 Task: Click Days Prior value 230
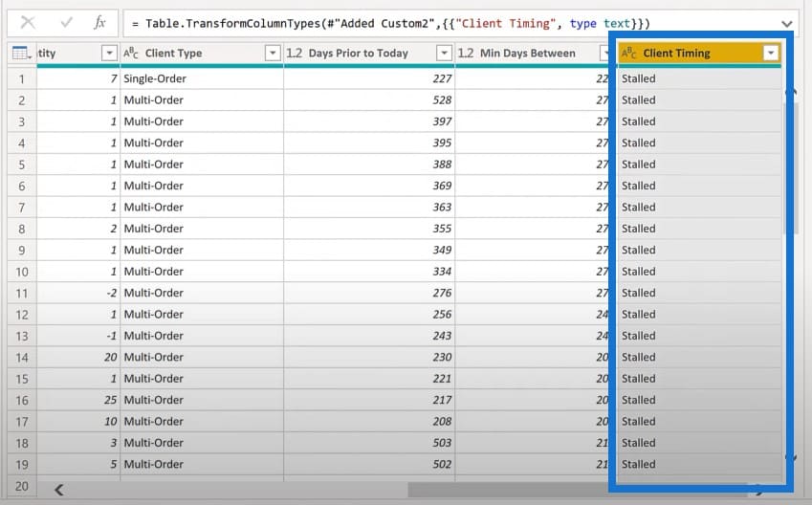point(442,358)
